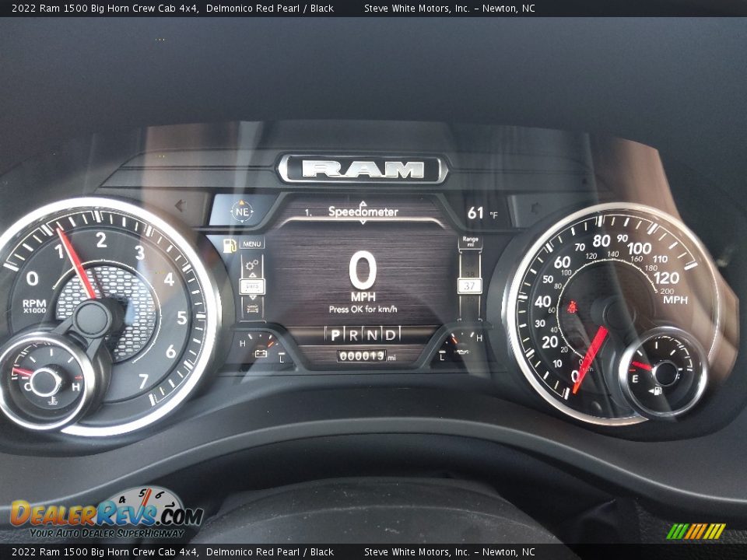This screenshot has height=560, width=747.
Task: Select the P gear indicator
Action: click(x=335, y=334)
